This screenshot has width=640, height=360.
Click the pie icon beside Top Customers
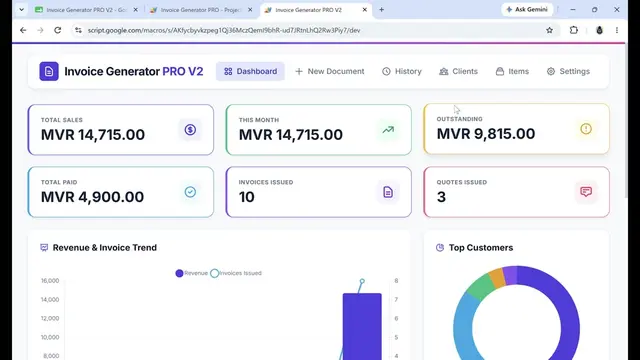coord(440,248)
